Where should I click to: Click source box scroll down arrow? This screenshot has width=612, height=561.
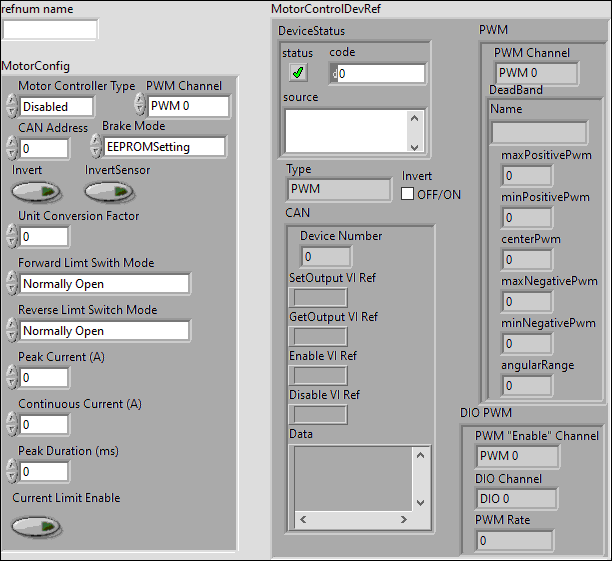coord(415,147)
